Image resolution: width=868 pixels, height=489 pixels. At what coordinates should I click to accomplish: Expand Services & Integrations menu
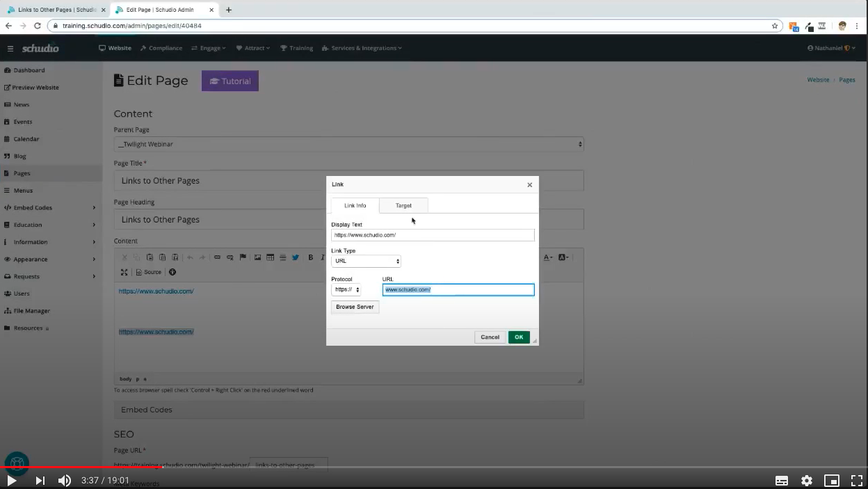click(362, 48)
